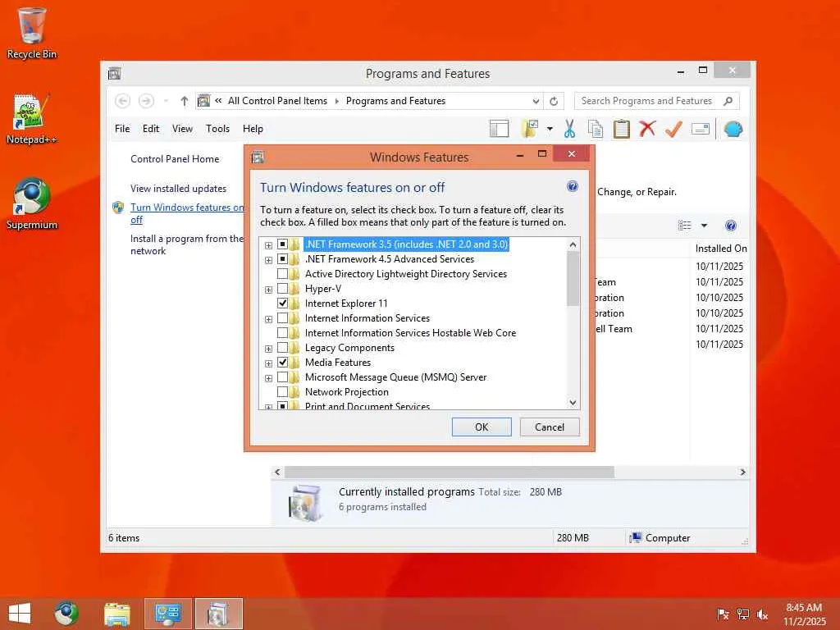This screenshot has height=630, width=840.
Task: Check Internet Information Services Hostable Web Core
Action: click(x=282, y=333)
